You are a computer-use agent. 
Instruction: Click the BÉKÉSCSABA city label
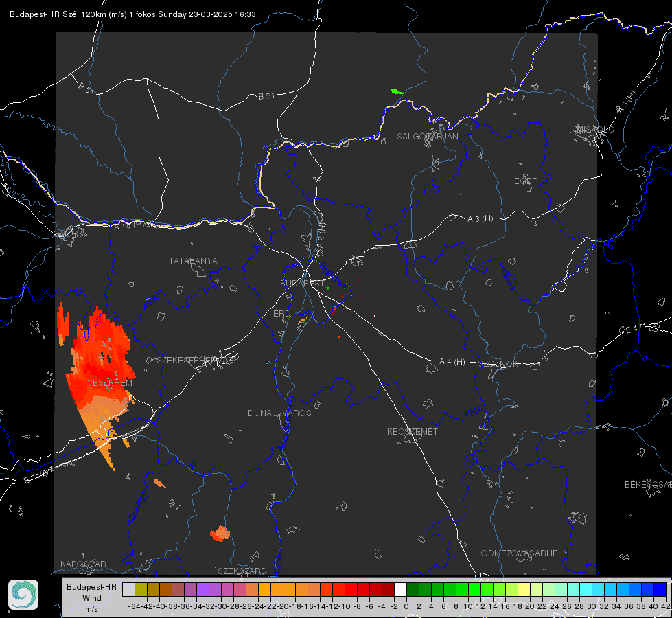pyautogui.click(x=648, y=485)
